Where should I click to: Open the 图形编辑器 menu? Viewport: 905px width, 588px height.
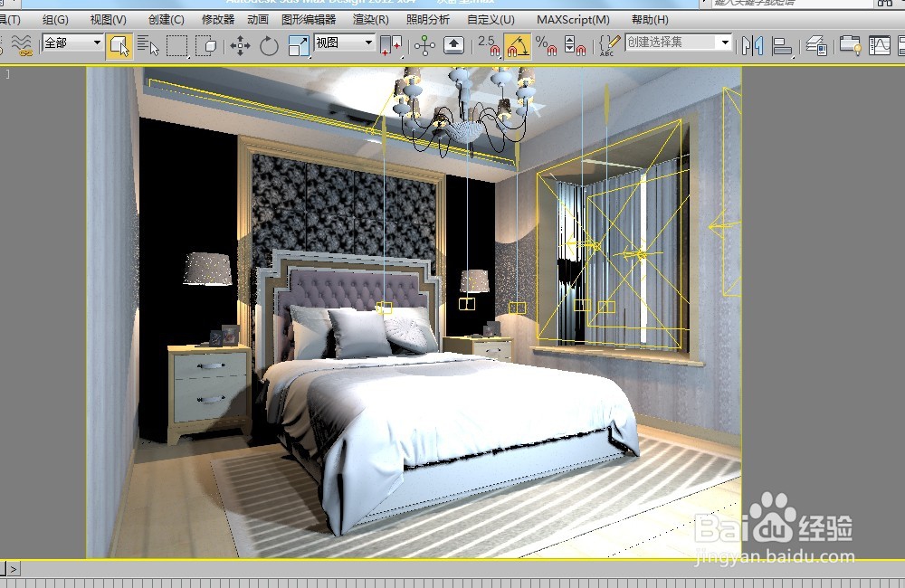[x=309, y=20]
